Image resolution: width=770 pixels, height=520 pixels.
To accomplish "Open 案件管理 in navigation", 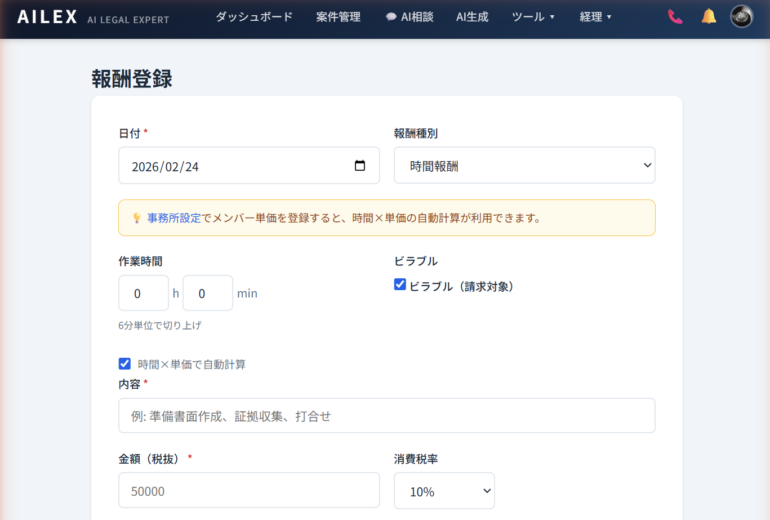I will point(338,17).
